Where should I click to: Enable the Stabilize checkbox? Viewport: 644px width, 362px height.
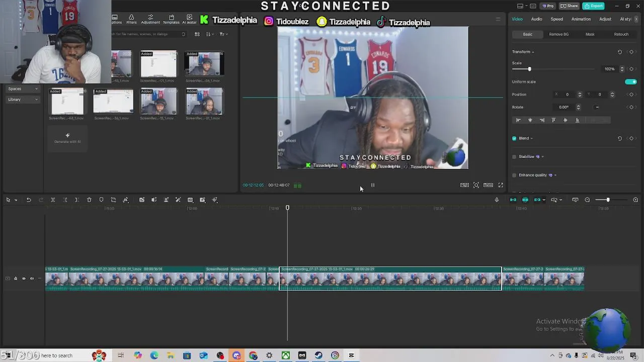coord(514,157)
